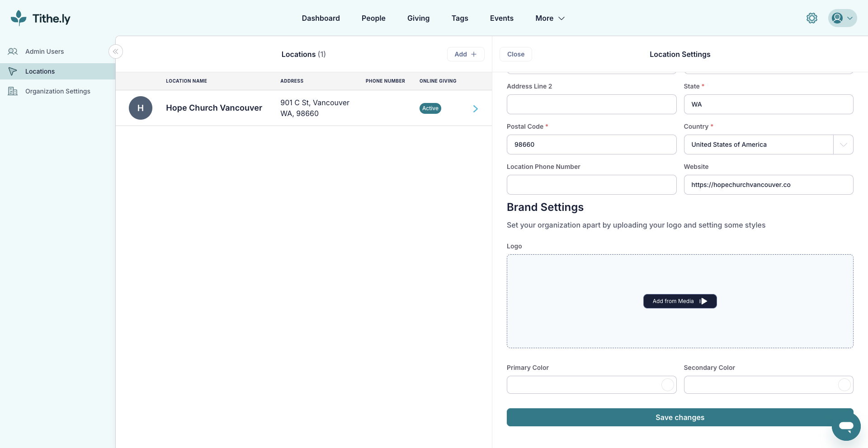Open the People menu item

pos(373,18)
